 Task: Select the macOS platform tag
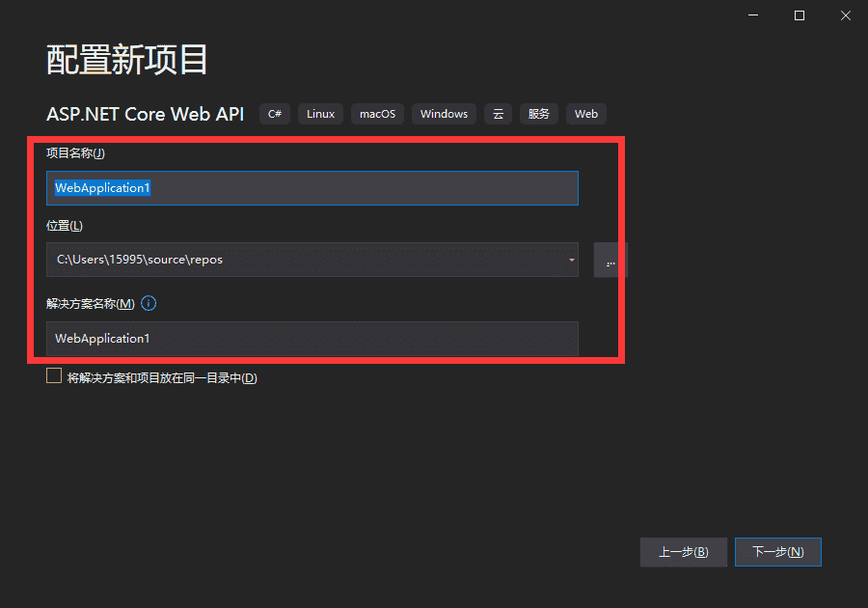point(376,113)
